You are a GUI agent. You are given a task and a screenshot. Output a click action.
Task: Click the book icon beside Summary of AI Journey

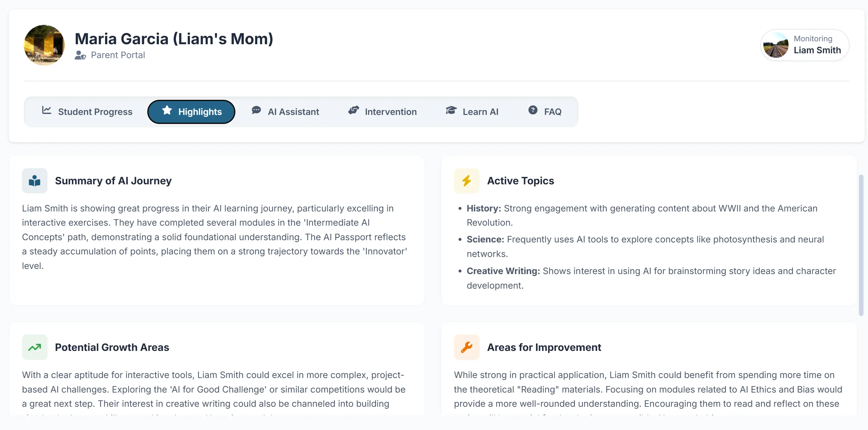point(34,180)
